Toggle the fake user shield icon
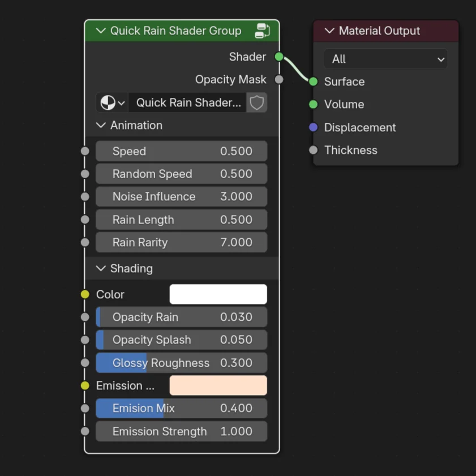This screenshot has height=476, width=476. [x=257, y=102]
